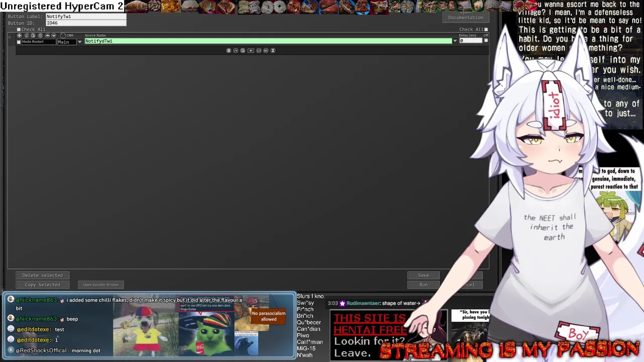Expand the Source Name dropdown arrow
The width and height of the screenshot is (644, 362).
[x=455, y=41]
